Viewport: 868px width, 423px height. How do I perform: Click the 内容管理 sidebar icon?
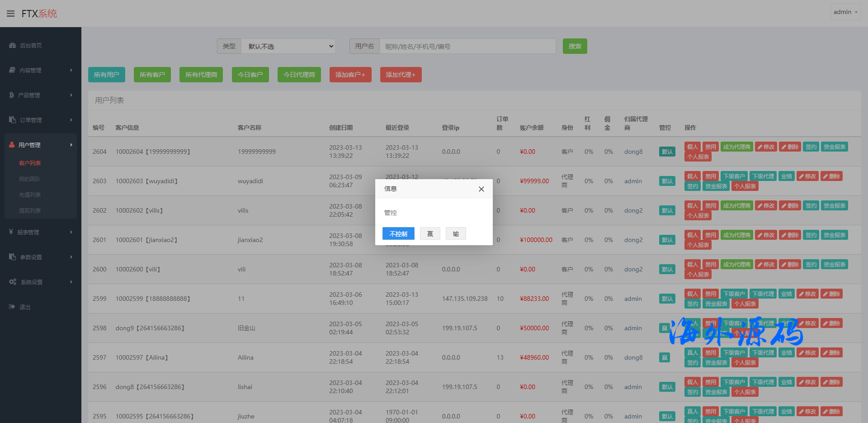[12, 70]
